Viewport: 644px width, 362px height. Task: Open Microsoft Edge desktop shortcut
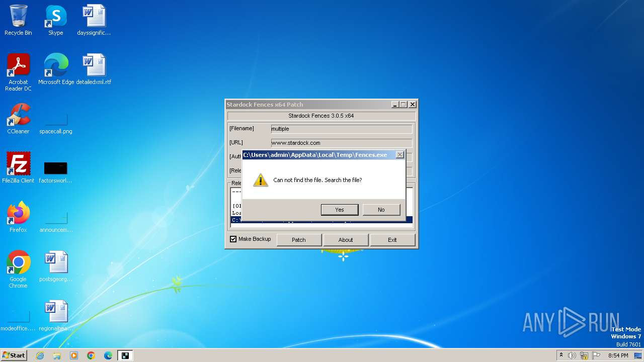pyautogui.click(x=56, y=69)
